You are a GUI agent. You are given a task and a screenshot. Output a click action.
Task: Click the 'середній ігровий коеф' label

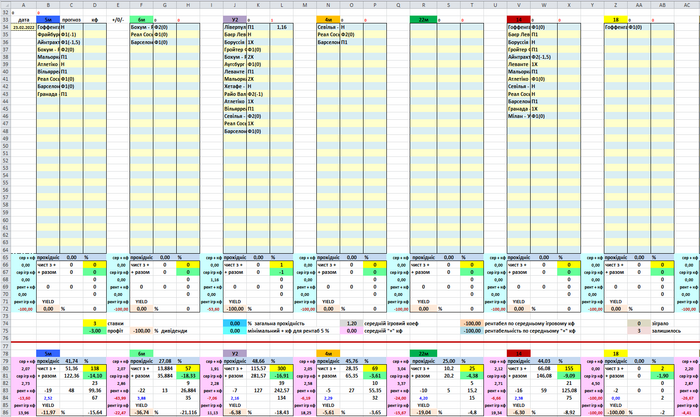[391, 323]
